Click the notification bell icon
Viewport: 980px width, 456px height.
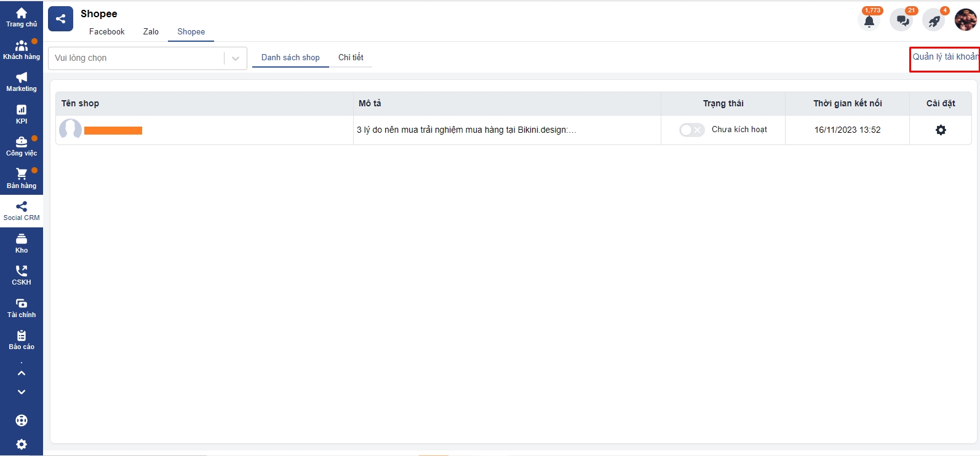tap(869, 21)
